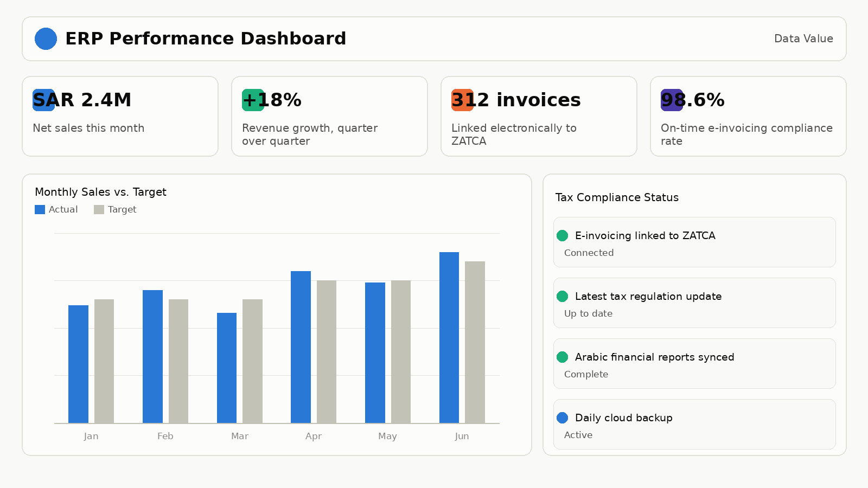Click the Mar target bar
The image size is (868, 488).
tap(252, 361)
